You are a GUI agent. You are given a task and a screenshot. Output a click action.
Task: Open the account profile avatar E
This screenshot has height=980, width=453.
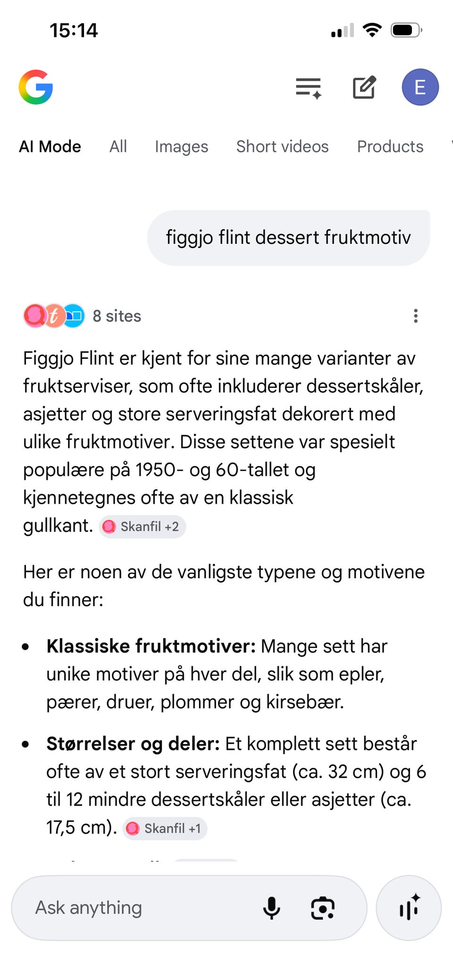point(420,87)
